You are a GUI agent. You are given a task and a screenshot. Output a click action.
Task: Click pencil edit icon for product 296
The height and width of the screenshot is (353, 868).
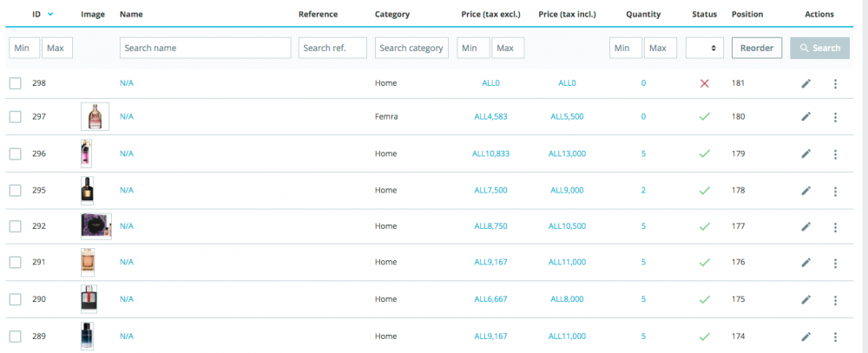click(x=806, y=154)
